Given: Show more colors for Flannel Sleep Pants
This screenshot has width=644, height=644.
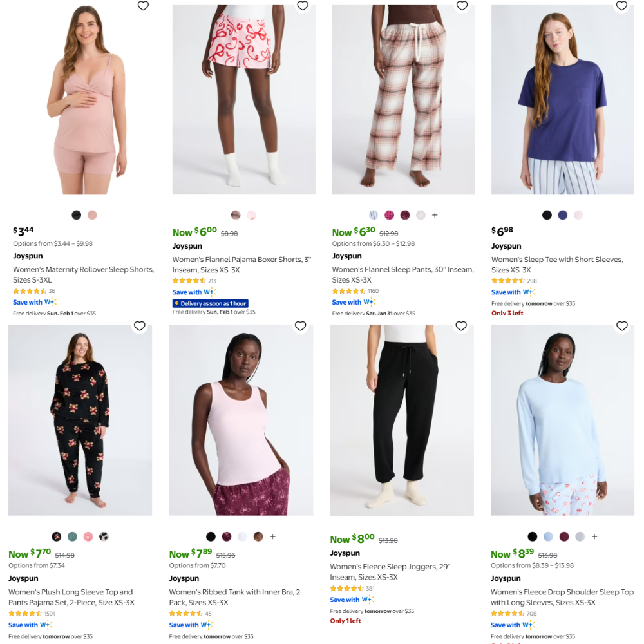Looking at the screenshot, I should (435, 215).
